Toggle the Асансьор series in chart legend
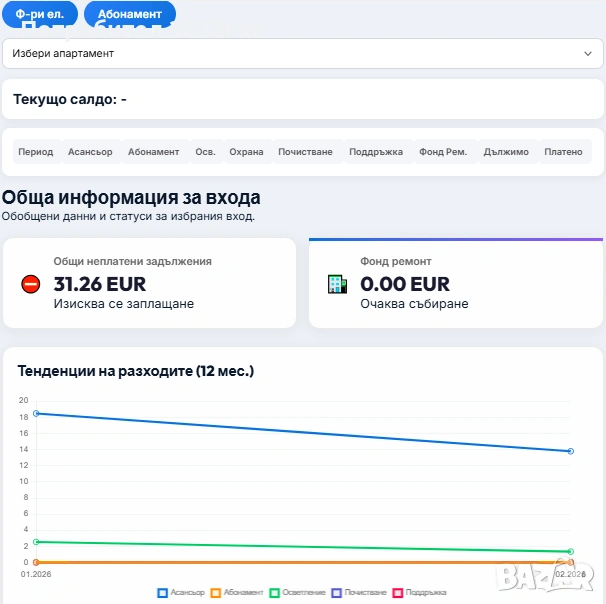 [x=181, y=593]
